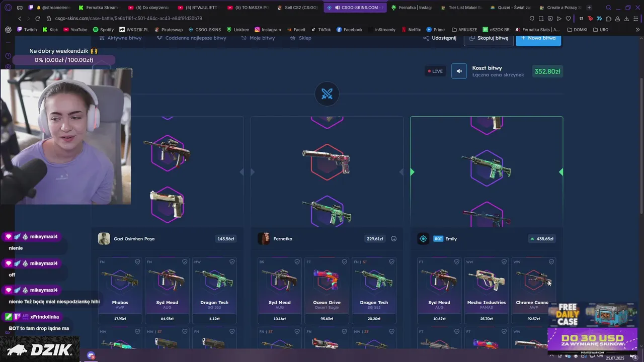
Task: Click the crossed swords battle icon
Action: pyautogui.click(x=327, y=94)
